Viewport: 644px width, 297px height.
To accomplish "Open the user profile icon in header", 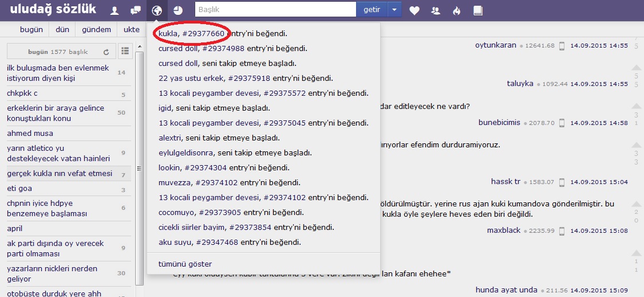I will coord(114,11).
